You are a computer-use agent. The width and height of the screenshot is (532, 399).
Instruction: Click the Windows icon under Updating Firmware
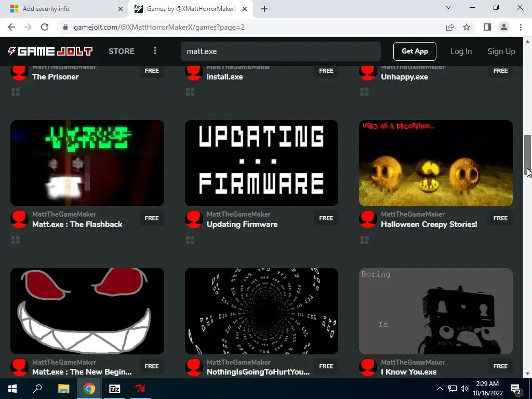[x=190, y=240]
